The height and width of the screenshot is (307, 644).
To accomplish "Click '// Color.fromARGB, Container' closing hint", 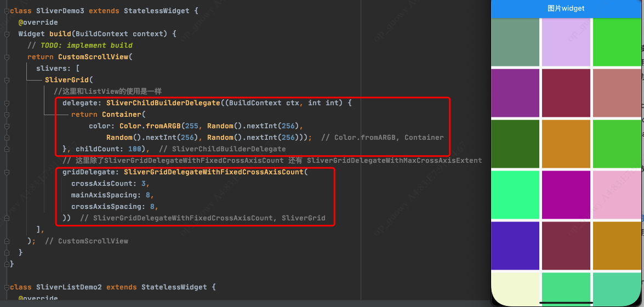I will 382,137.
